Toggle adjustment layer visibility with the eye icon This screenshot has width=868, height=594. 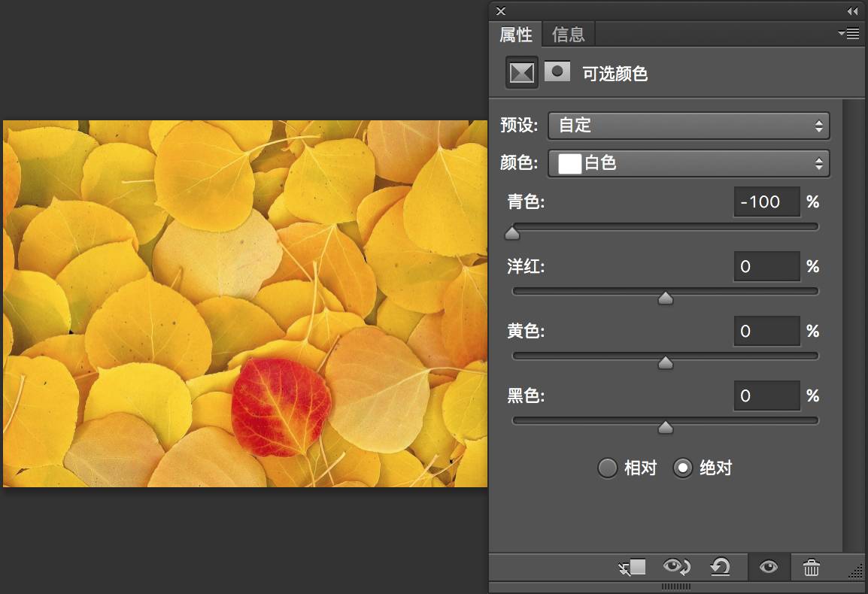(x=769, y=567)
